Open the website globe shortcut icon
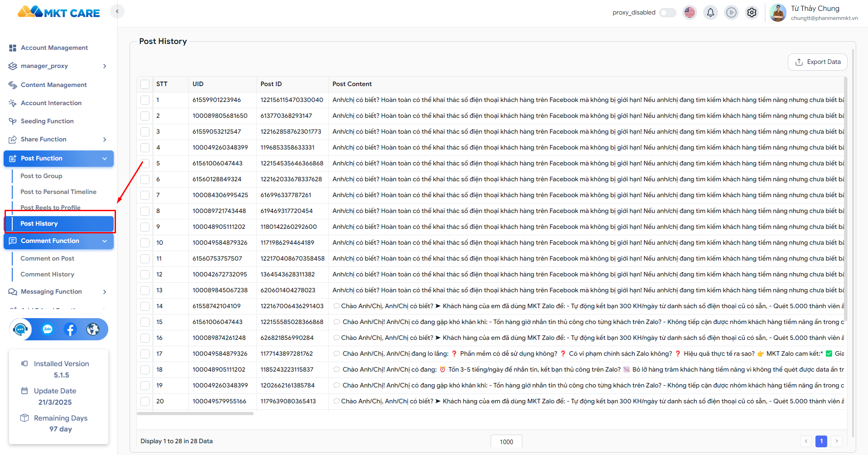This screenshot has height=455, width=868. click(93, 329)
